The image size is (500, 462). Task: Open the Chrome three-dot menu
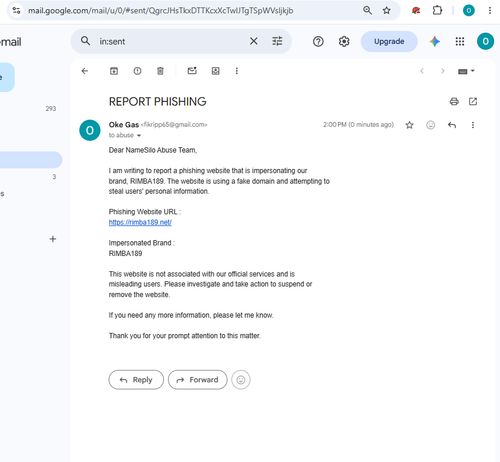click(x=490, y=11)
